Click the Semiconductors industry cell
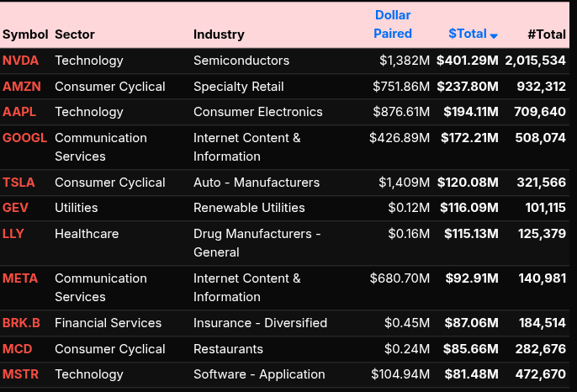Viewport: 577px width, 392px height. [241, 61]
